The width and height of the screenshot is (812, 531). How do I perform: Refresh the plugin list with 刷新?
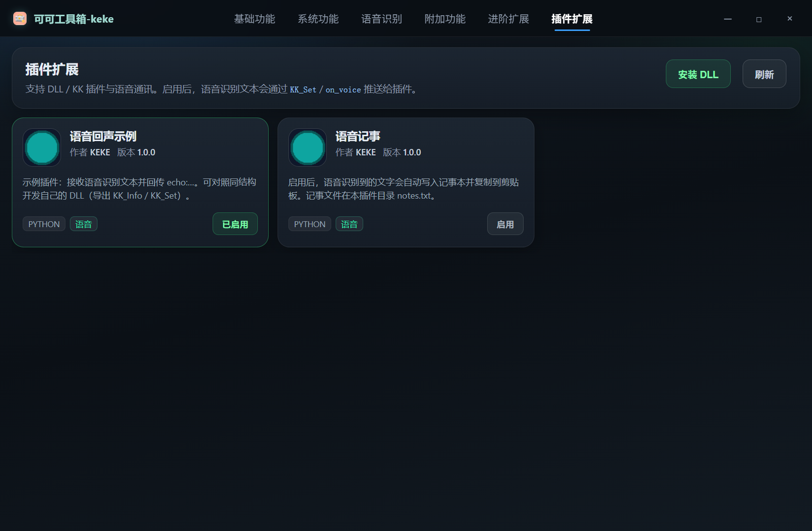coord(764,74)
